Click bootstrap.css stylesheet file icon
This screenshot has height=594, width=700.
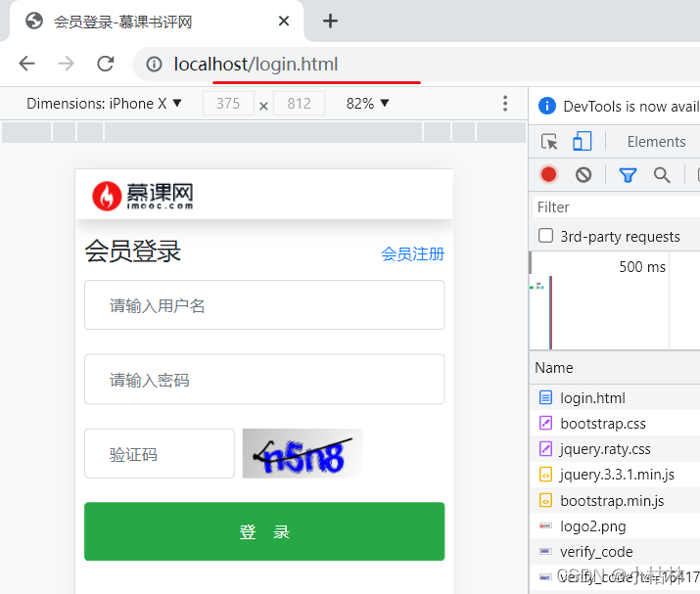545,423
